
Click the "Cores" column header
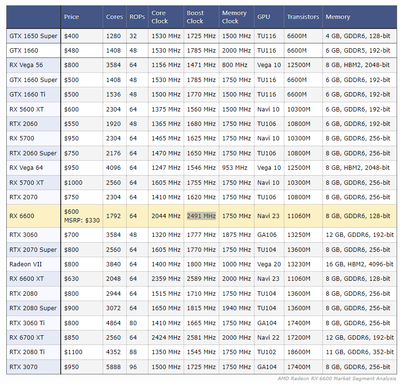click(114, 17)
